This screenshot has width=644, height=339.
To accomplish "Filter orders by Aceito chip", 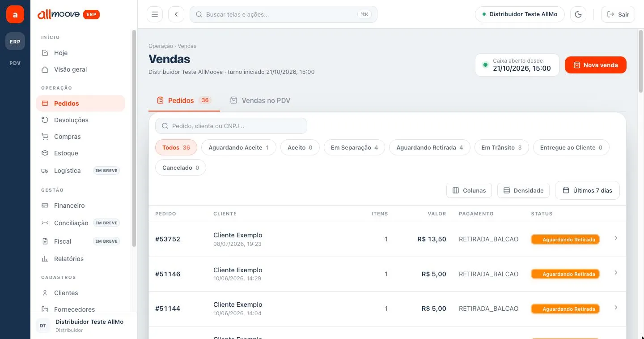I will point(300,147).
